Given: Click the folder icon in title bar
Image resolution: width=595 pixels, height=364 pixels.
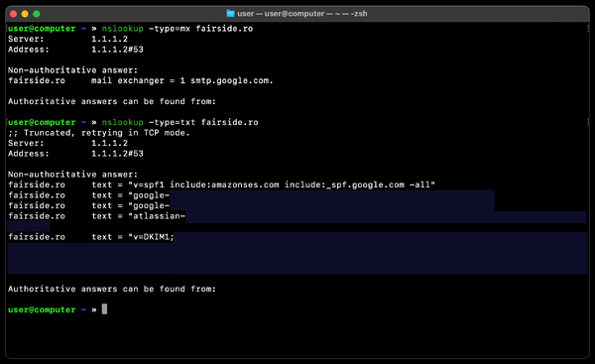Looking at the screenshot, I should [x=230, y=14].
